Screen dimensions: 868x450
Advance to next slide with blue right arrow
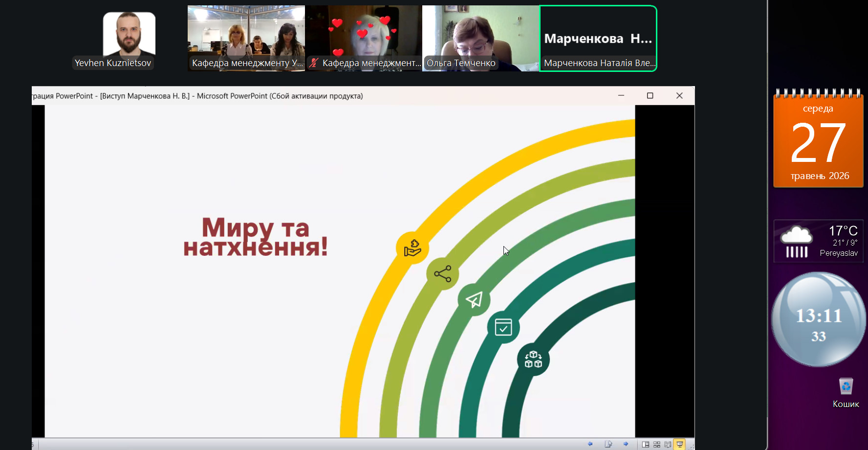[x=626, y=444]
